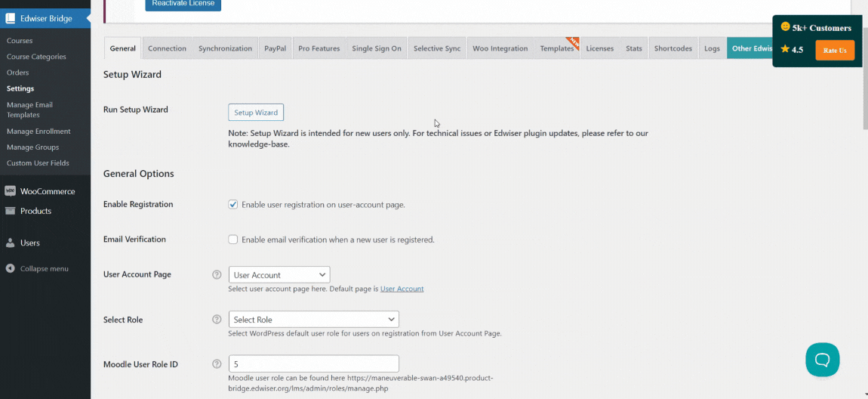
Task: Open the Other Edwiser tab
Action: click(750, 48)
